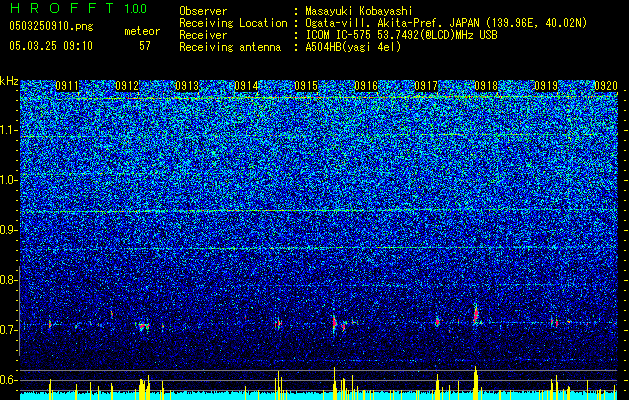Select the filename 0503250910.png

(x=51, y=27)
